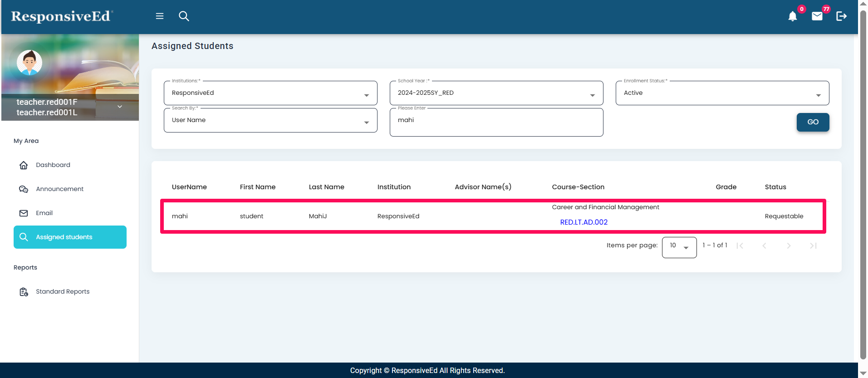Screen dimensions: 868x378
Task: Go to next page arrow in paginator
Action: click(x=789, y=245)
